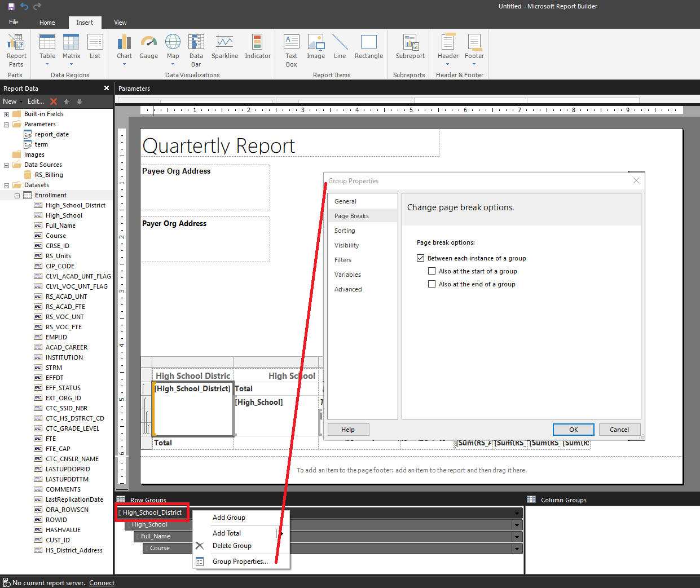The height and width of the screenshot is (588, 700).
Task: Click Help in Group Properties dialog
Action: 348,430
